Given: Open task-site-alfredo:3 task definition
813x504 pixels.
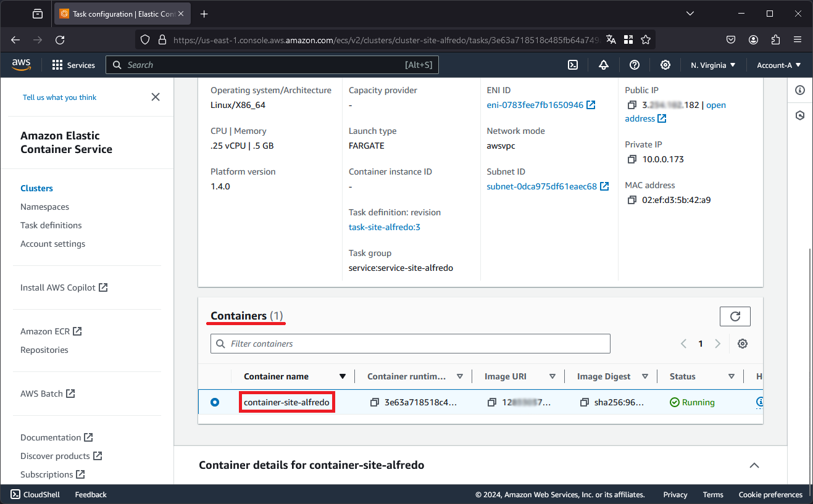Looking at the screenshot, I should [x=384, y=227].
